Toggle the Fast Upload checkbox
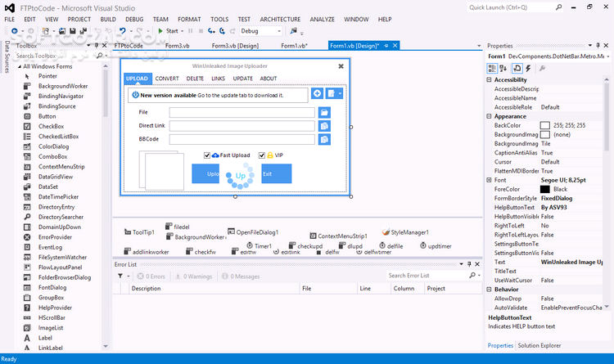Screen dimensions: 614x364 tap(207, 155)
